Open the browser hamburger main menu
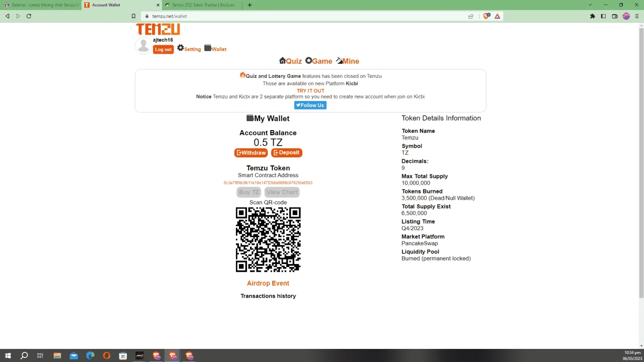The width and height of the screenshot is (644, 362). (x=637, y=16)
